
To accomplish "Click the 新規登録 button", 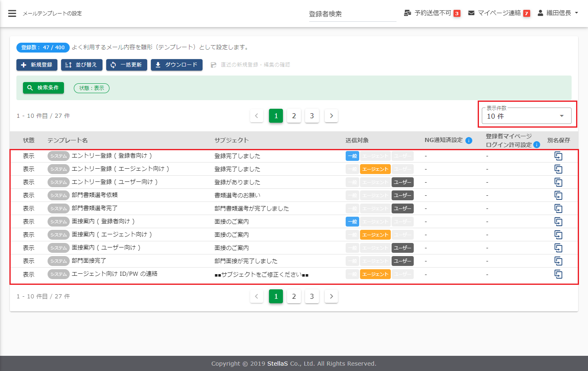I will [37, 65].
